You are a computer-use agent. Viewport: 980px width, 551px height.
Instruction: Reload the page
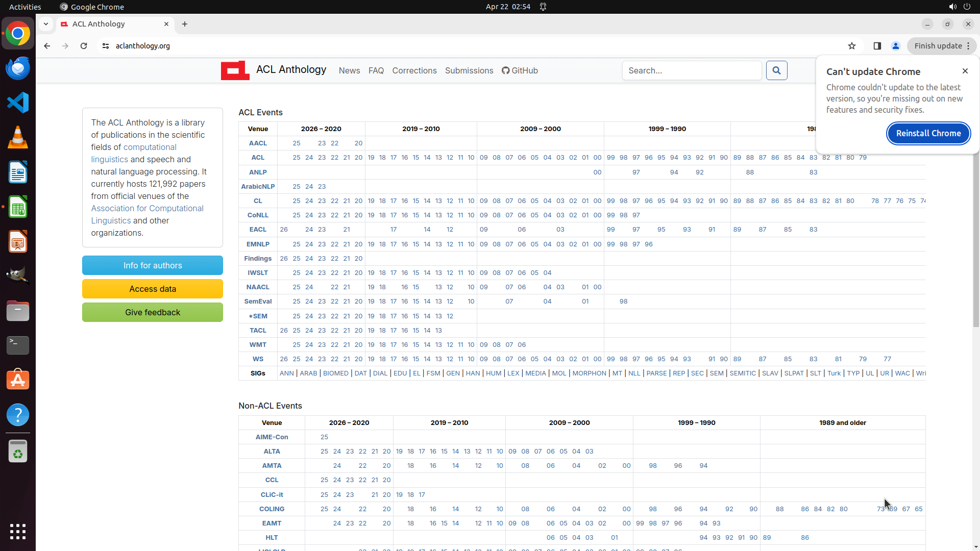tap(84, 46)
